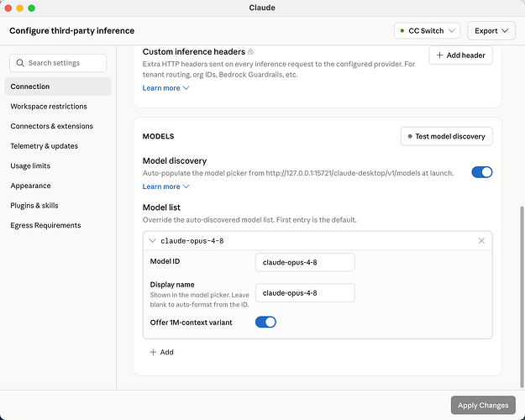
Task: Click the yellow minimize window button
Action: pyautogui.click(x=20, y=8)
